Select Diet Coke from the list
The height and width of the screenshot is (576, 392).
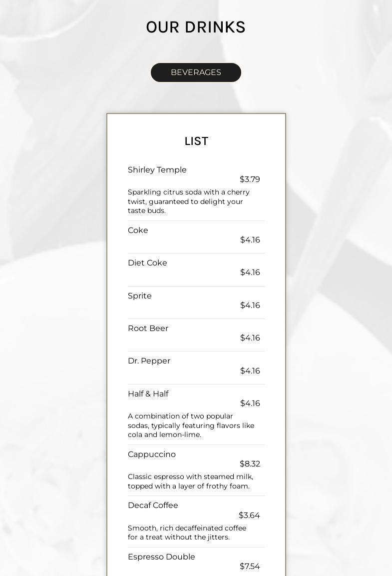pyautogui.click(x=147, y=262)
